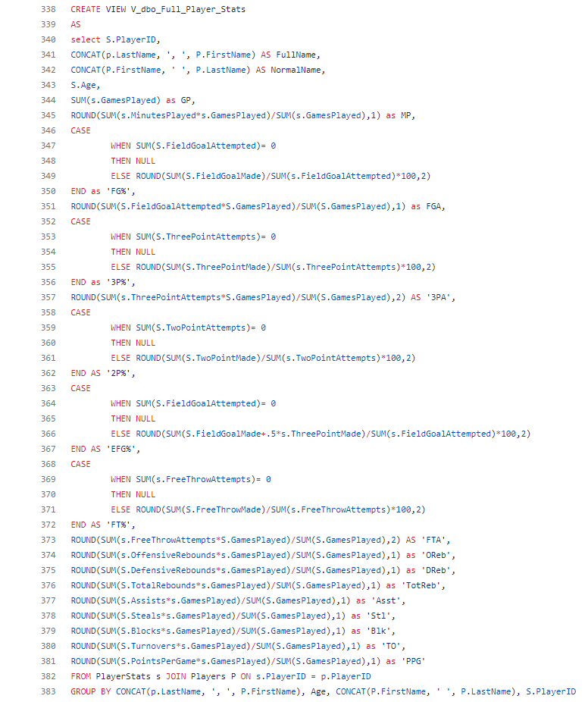Click the '3PA' alias string
This screenshot has height=702, width=588.
442,297
